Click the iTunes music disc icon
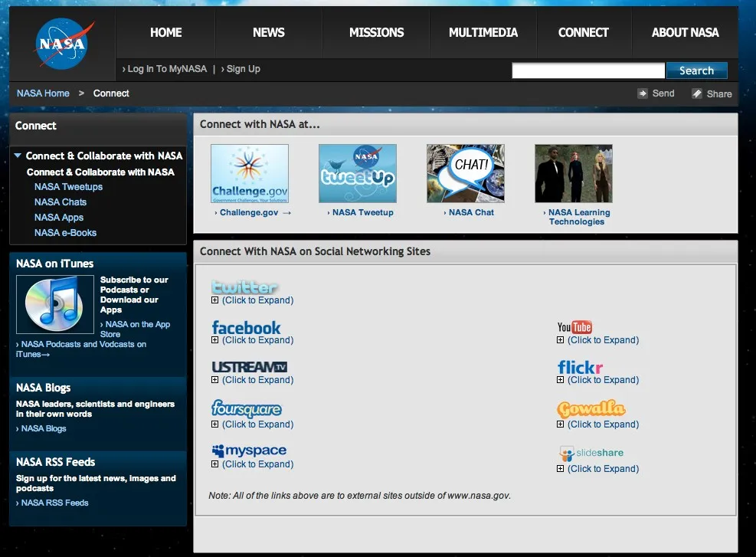Screen dimensions: 756x557 pos(55,304)
